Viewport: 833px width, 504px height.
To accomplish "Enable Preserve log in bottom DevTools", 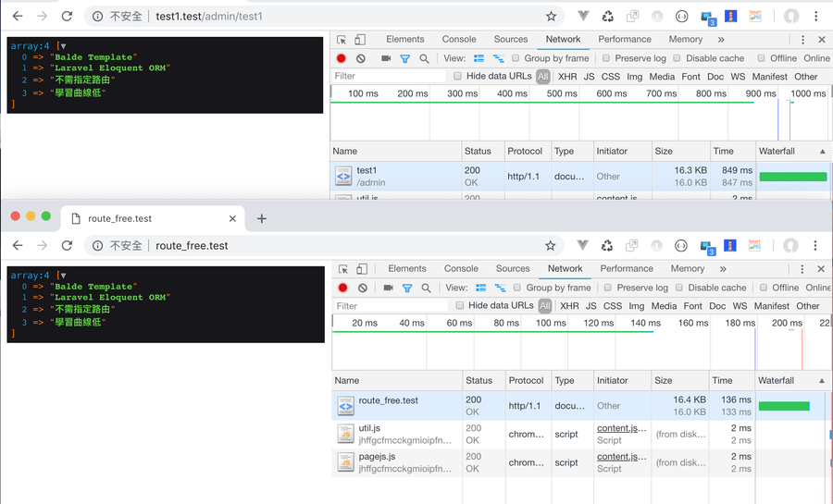I will (x=608, y=288).
